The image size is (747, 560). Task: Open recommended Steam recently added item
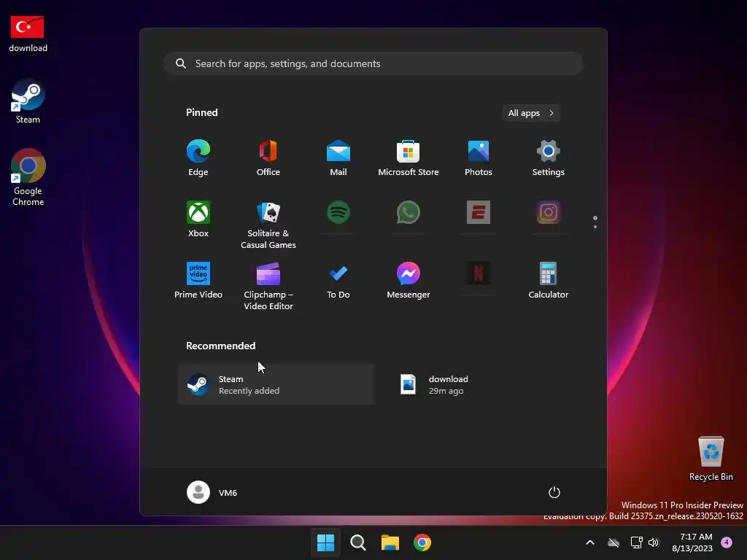(x=276, y=385)
